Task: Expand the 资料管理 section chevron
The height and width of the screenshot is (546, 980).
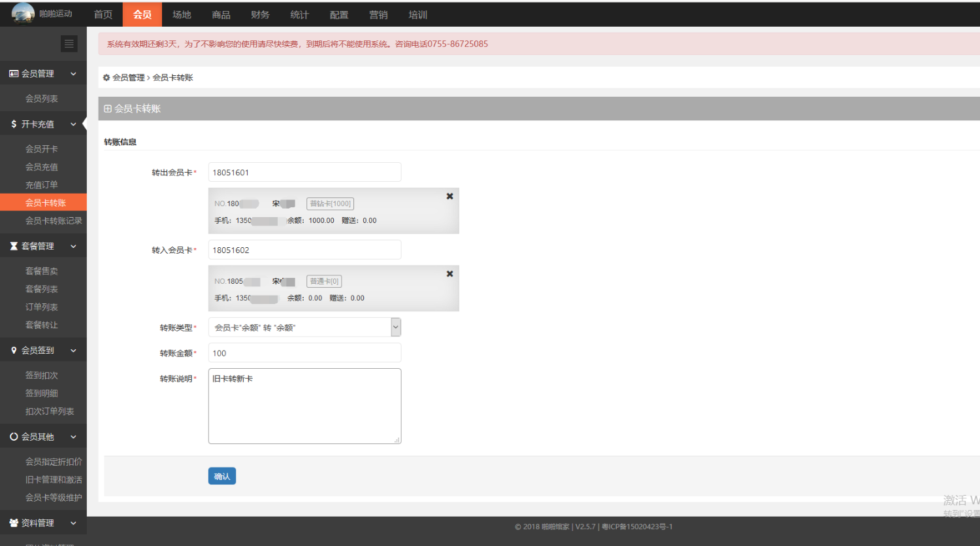Action: (x=73, y=523)
